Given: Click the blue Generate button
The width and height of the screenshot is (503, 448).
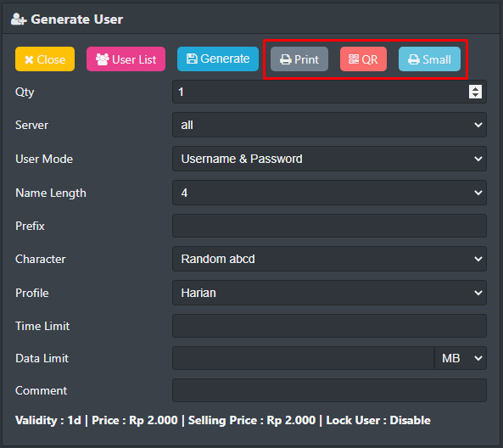Looking at the screenshot, I should (218, 59).
